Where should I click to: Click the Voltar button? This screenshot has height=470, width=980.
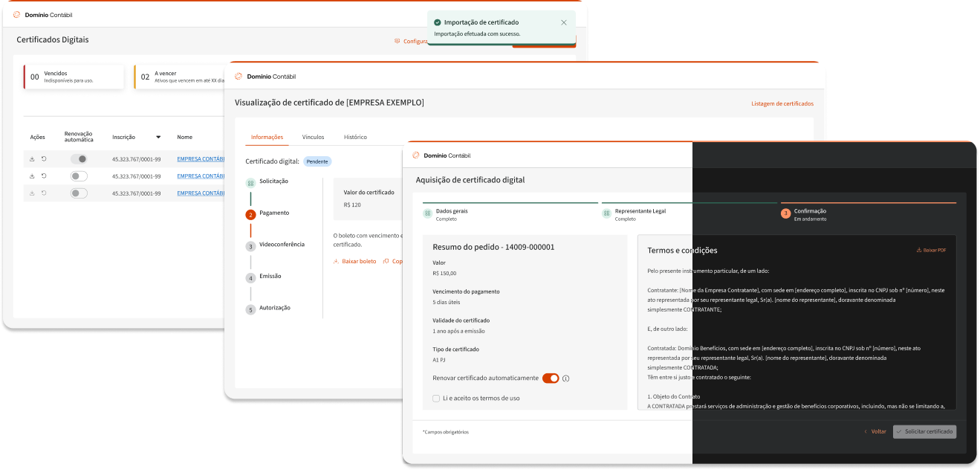point(875,431)
